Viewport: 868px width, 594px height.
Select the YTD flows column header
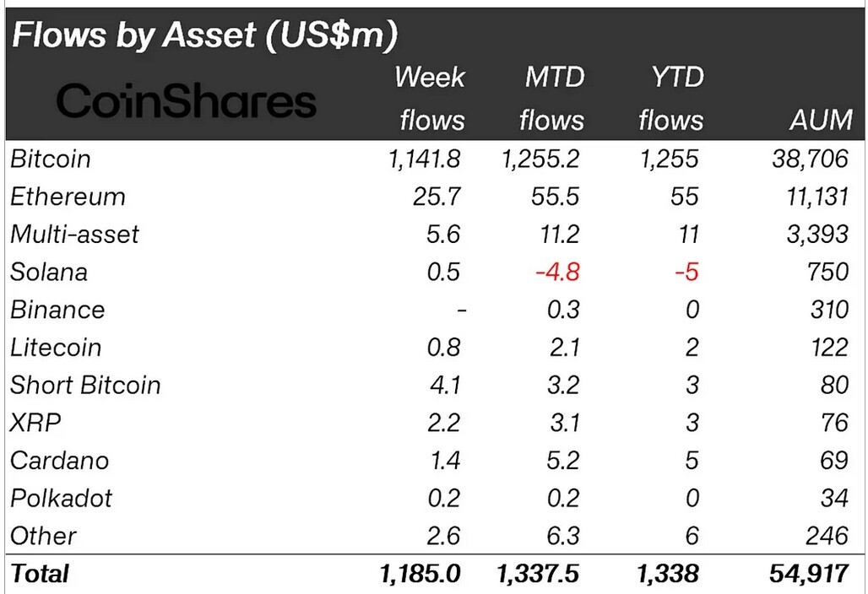(671, 99)
